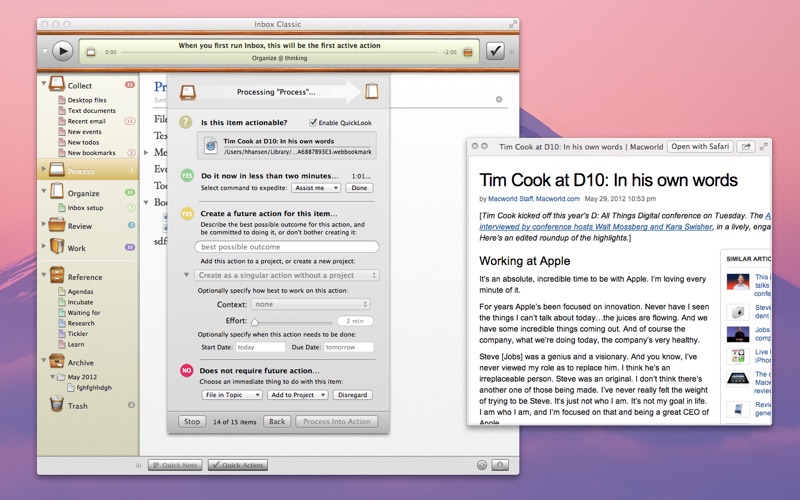Click the Quick Note button

point(175,465)
